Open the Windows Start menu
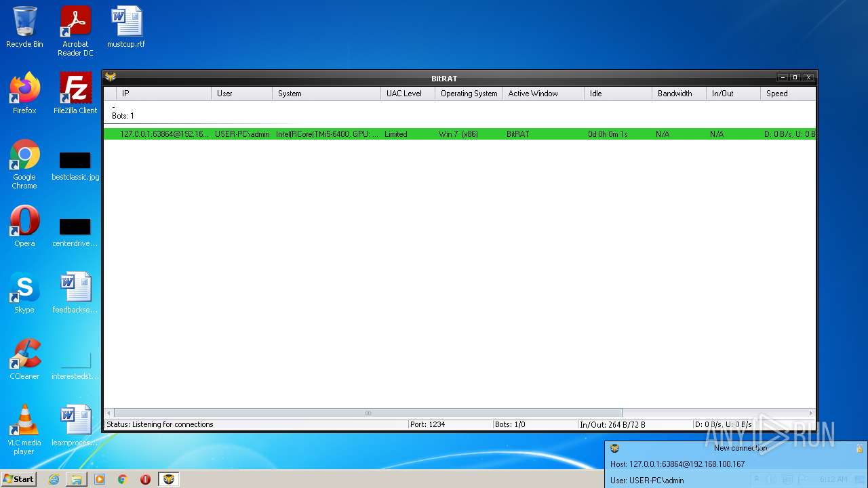This screenshot has height=488, width=868. (x=19, y=479)
